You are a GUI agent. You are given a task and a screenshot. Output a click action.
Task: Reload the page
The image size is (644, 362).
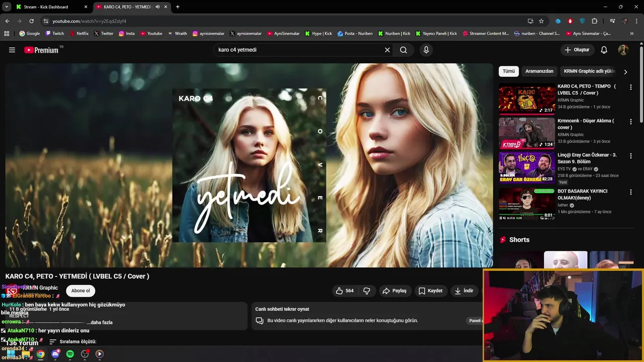pyautogui.click(x=31, y=21)
